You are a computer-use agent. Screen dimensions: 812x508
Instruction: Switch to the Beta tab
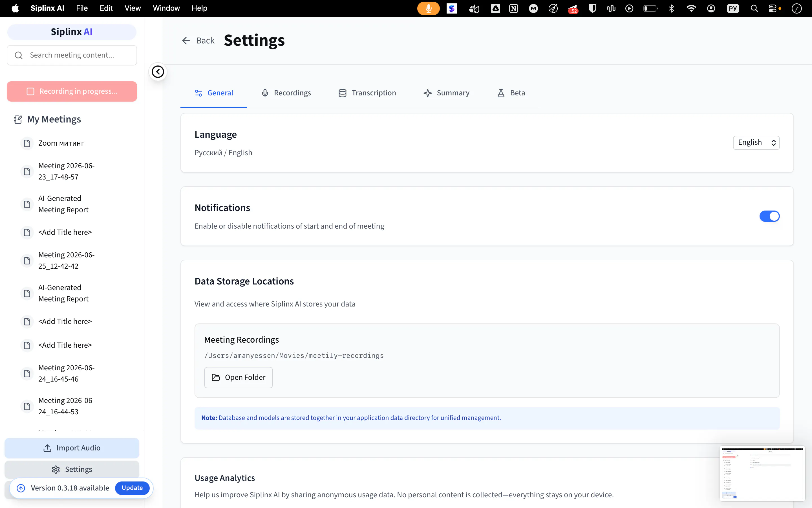(511, 93)
